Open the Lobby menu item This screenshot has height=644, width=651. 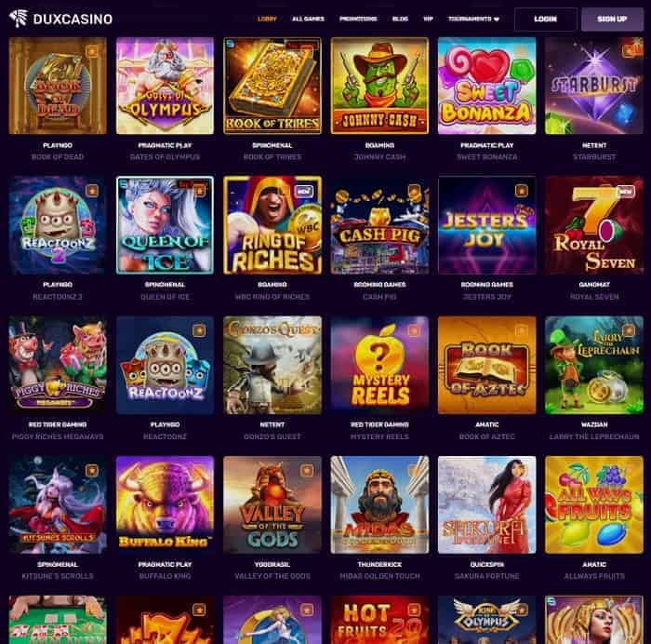coord(267,19)
